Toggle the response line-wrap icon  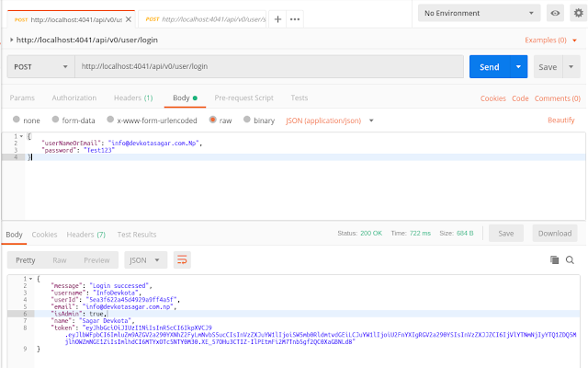tap(182, 259)
